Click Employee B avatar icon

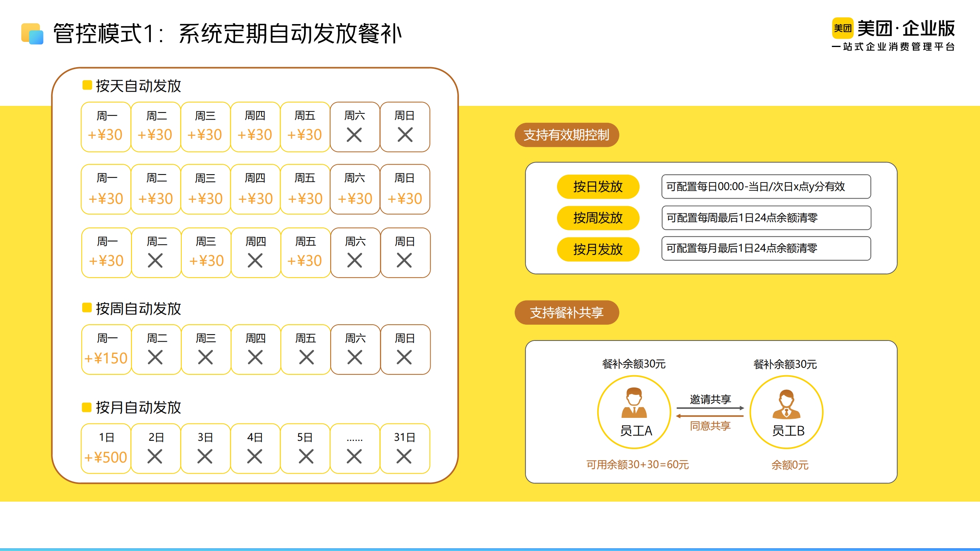point(786,404)
